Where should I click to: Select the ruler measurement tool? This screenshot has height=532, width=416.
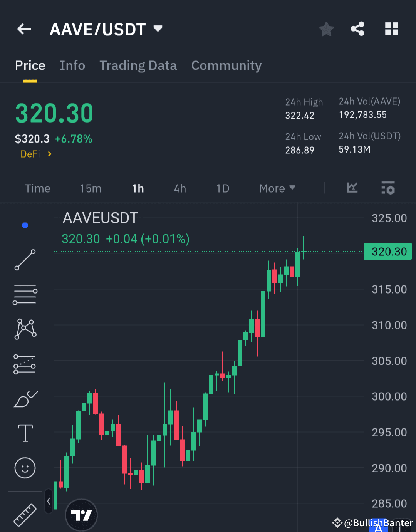click(25, 514)
